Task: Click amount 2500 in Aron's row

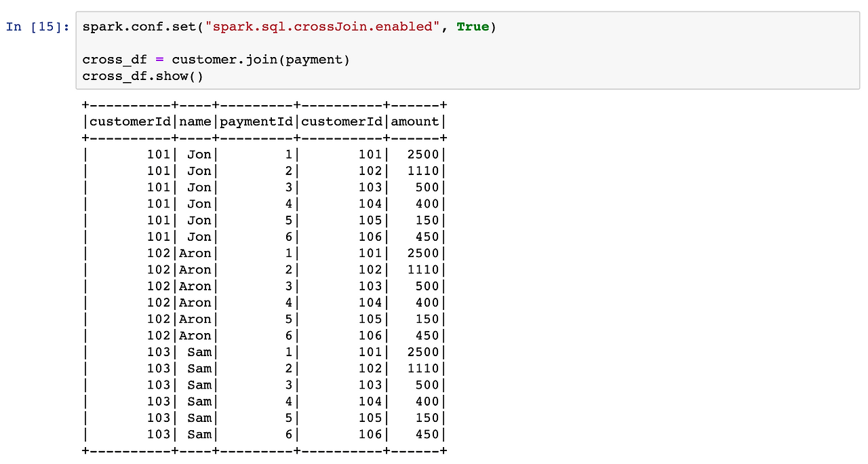Action: [x=424, y=253]
